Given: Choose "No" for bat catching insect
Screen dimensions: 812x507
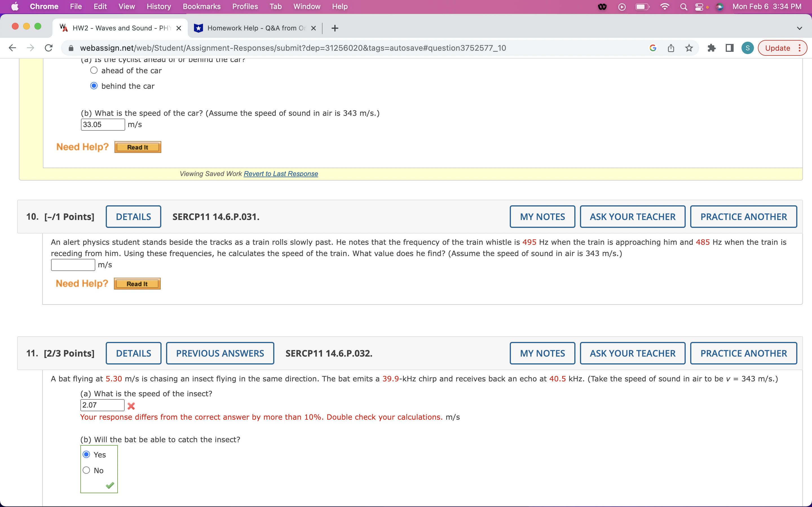Looking at the screenshot, I should (x=86, y=470).
